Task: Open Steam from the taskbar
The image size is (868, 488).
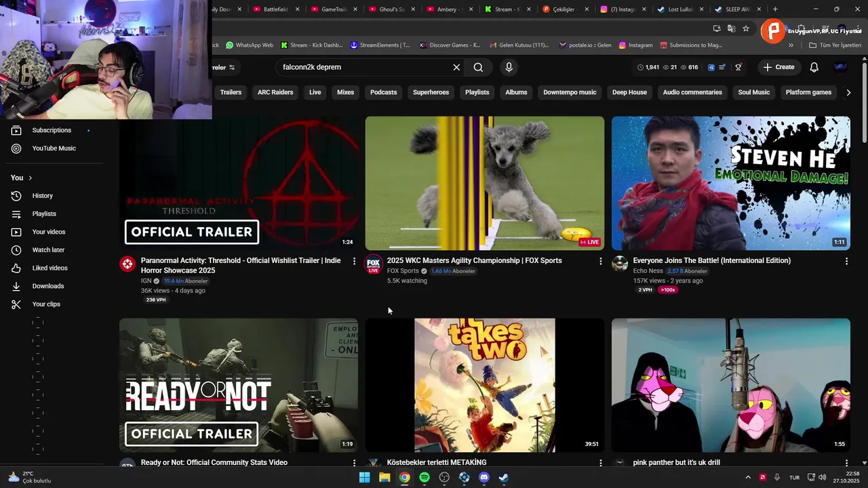Action: coord(503,477)
